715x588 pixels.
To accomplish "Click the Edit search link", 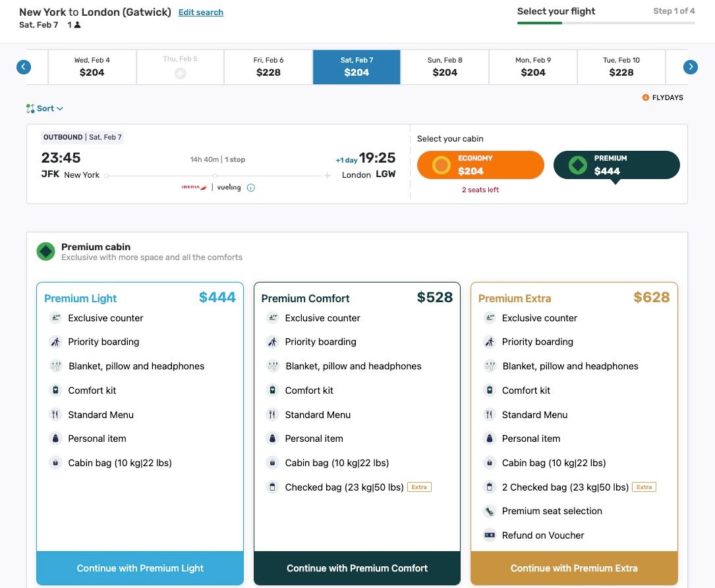I will [x=200, y=13].
